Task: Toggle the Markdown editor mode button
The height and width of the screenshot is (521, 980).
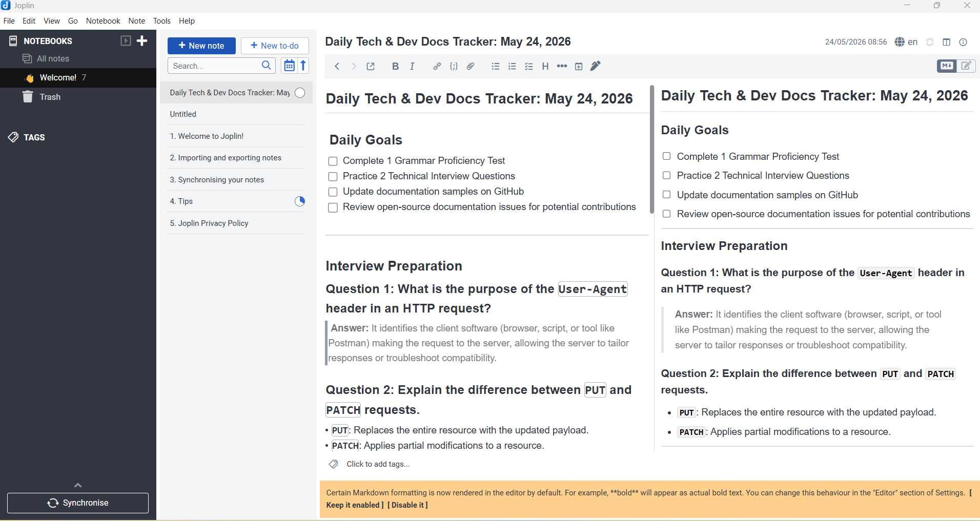Action: coord(947,66)
